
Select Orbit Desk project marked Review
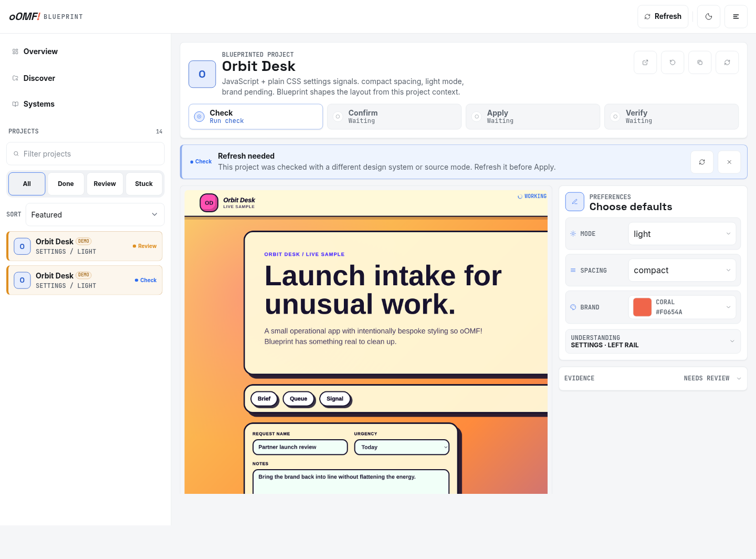(x=85, y=246)
